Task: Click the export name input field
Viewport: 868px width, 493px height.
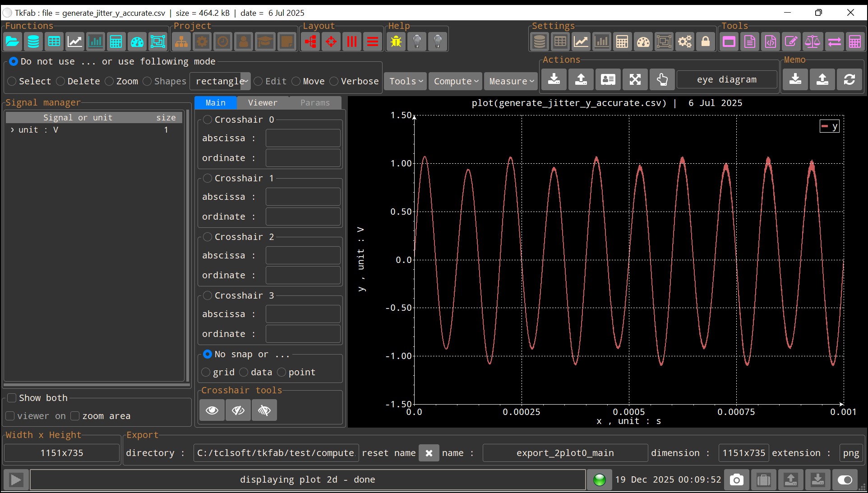Action: click(565, 453)
